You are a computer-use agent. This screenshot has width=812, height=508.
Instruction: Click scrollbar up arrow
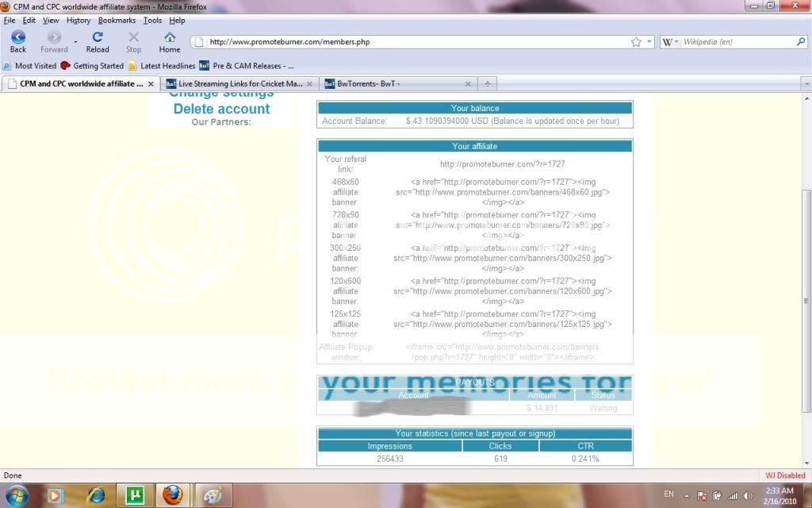806,98
